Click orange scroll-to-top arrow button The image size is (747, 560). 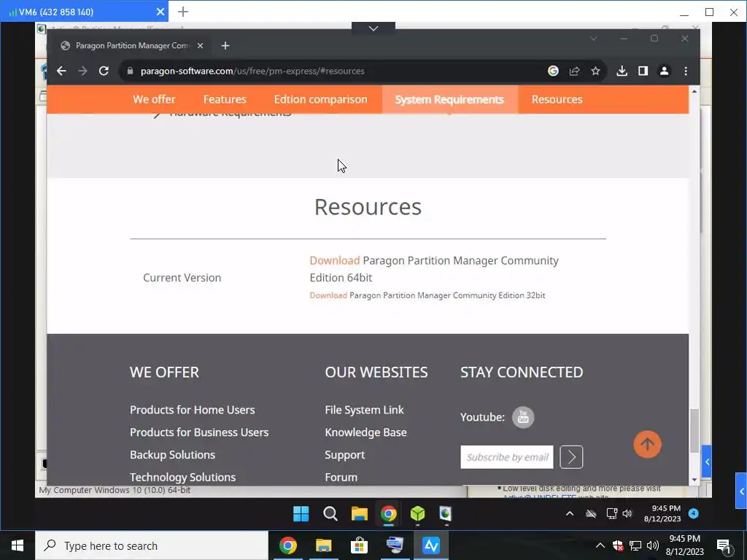point(647,444)
